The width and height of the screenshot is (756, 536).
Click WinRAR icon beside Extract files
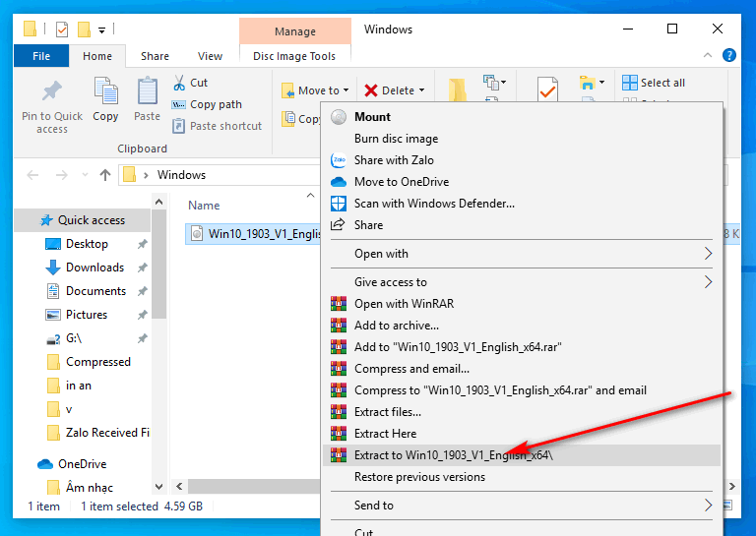coord(339,412)
